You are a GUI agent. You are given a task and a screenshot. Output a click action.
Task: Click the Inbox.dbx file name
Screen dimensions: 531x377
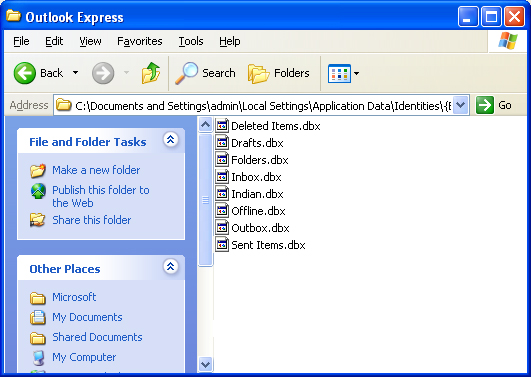[256, 177]
